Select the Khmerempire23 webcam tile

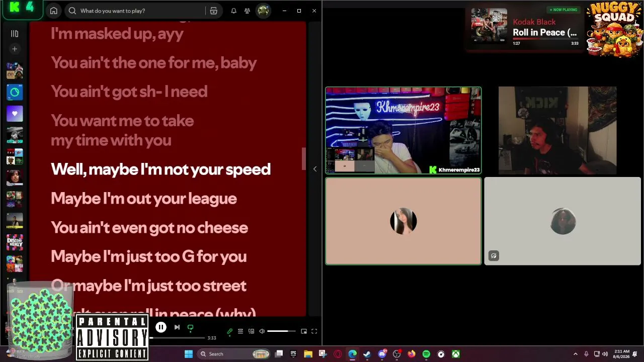coord(404,130)
